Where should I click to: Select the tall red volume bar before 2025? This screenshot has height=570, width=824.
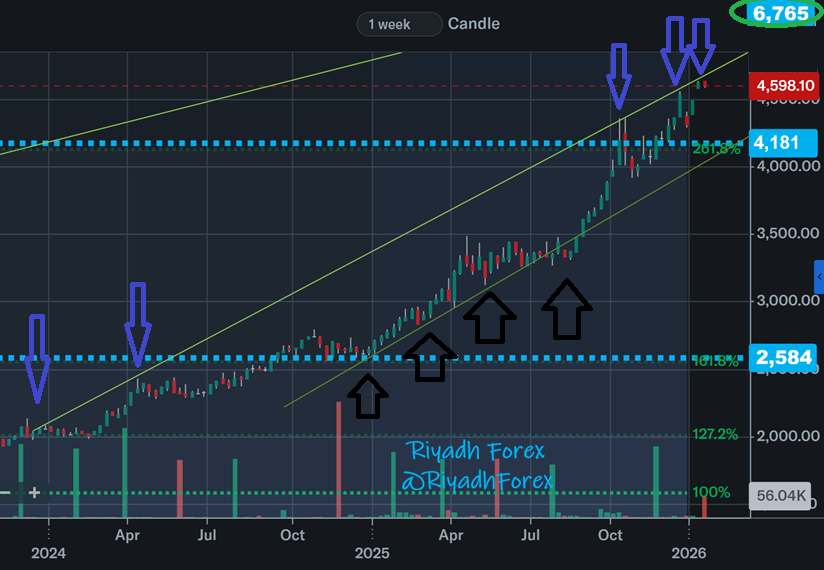[338, 460]
